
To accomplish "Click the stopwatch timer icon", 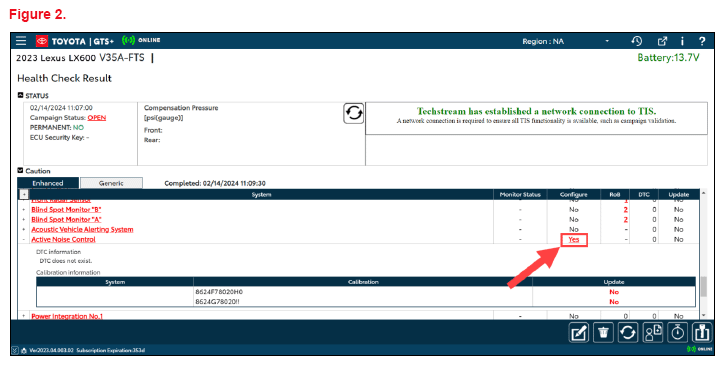I will pyautogui.click(x=677, y=332).
